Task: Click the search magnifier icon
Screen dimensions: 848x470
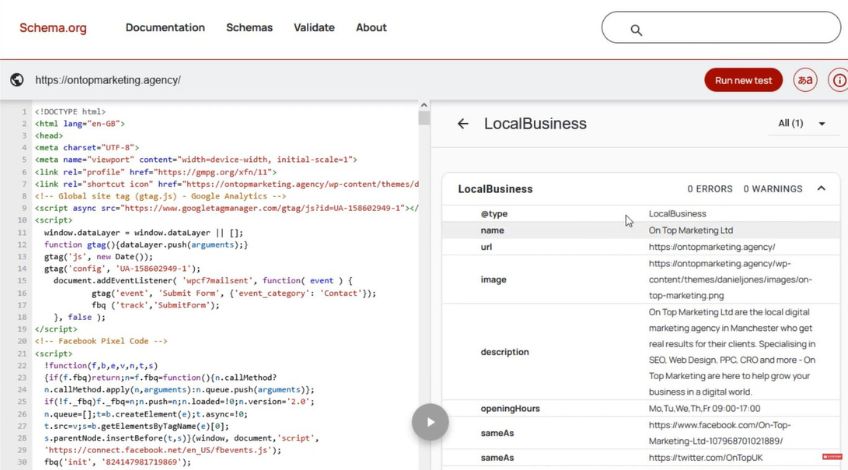Action: point(636,30)
